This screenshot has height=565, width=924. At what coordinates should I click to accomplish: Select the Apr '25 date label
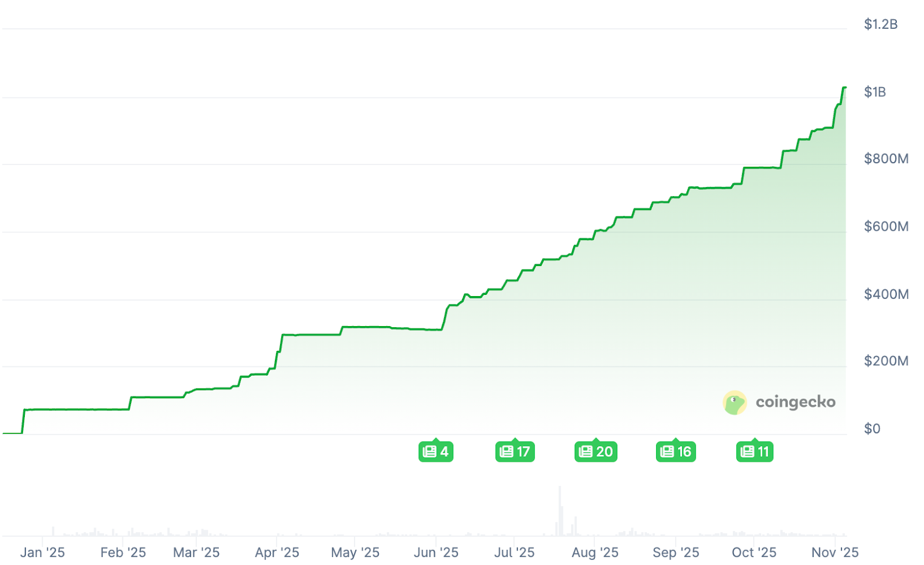coord(277,552)
